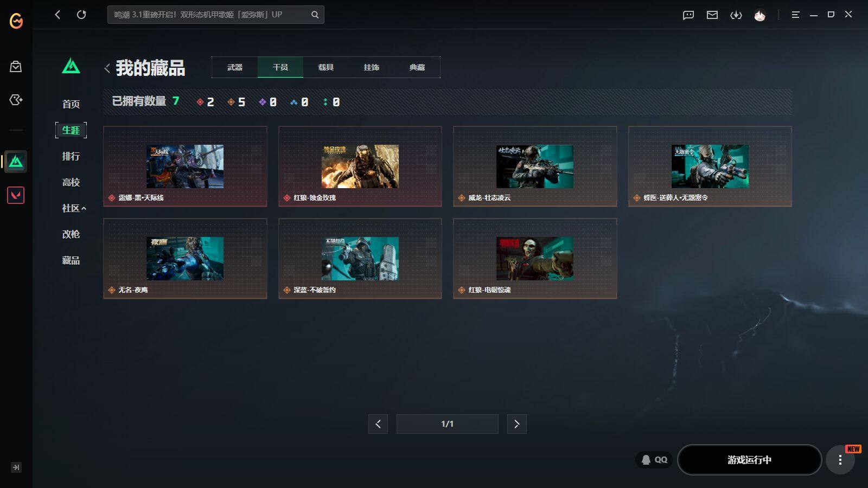
Task: Open the store bag icon in the sidebar
Action: point(16,67)
